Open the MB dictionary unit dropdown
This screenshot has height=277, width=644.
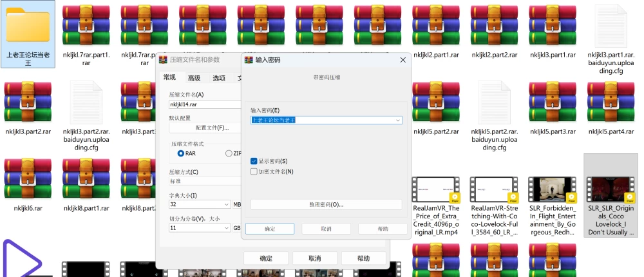(x=237, y=204)
